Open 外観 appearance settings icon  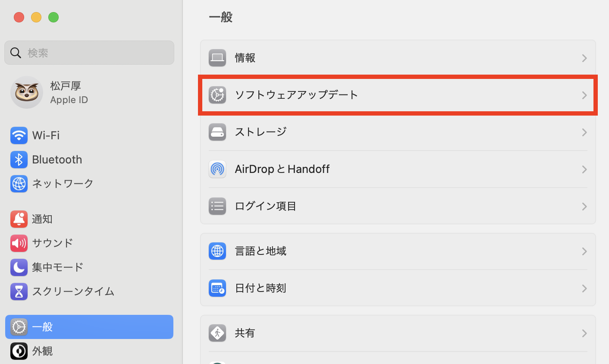[19, 351]
